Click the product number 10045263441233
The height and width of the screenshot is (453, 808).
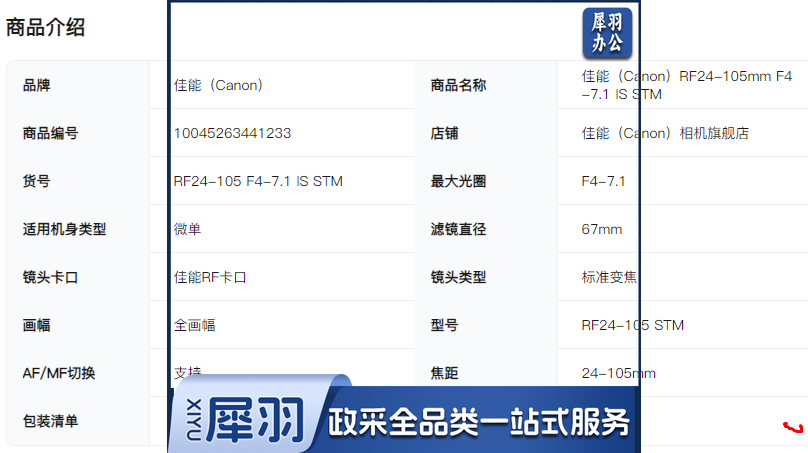232,133
